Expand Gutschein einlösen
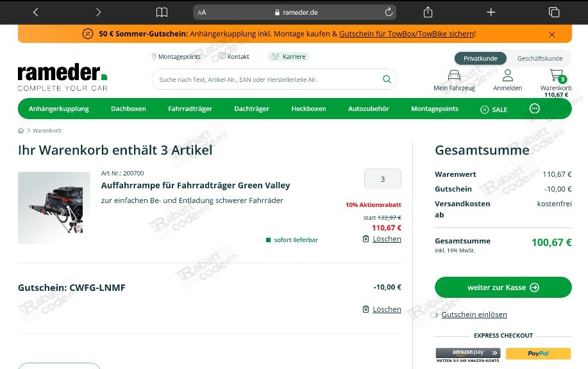 coord(474,315)
